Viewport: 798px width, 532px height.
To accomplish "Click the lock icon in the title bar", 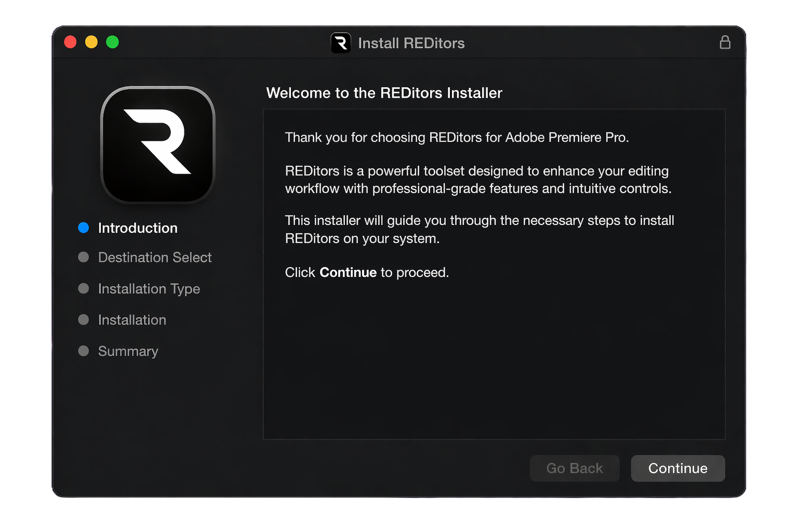I will click(x=725, y=42).
